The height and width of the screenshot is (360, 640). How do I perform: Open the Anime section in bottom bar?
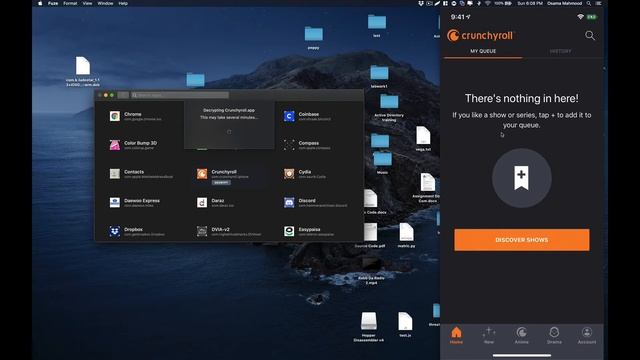tap(522, 336)
